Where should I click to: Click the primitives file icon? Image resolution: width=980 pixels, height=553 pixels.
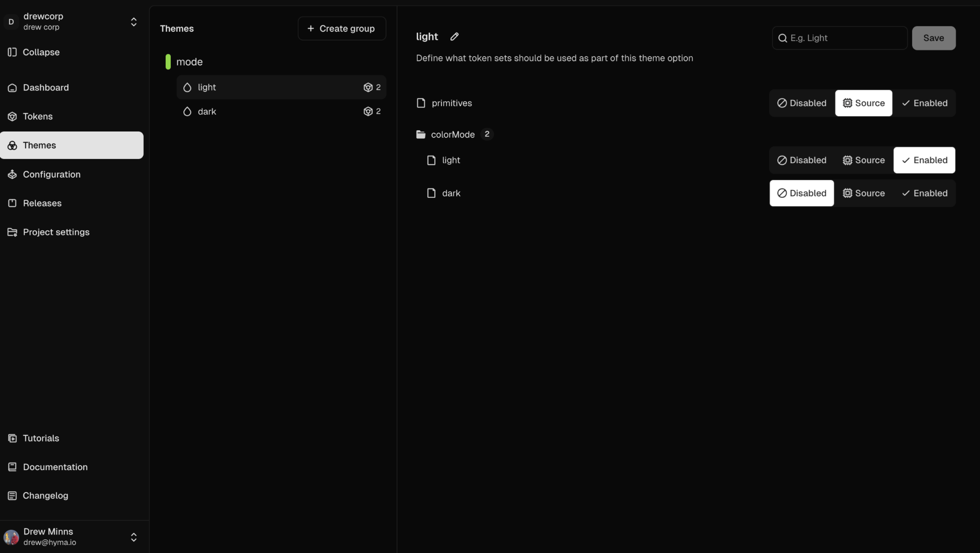pos(421,103)
